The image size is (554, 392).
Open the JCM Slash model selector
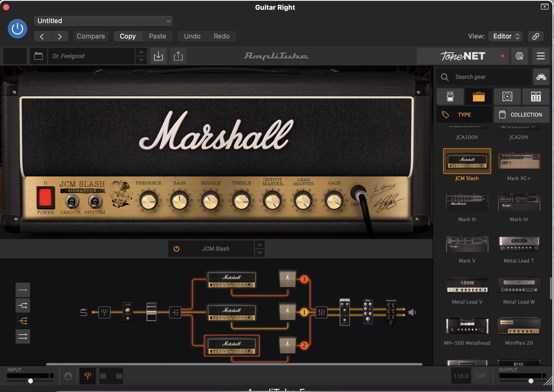(215, 249)
